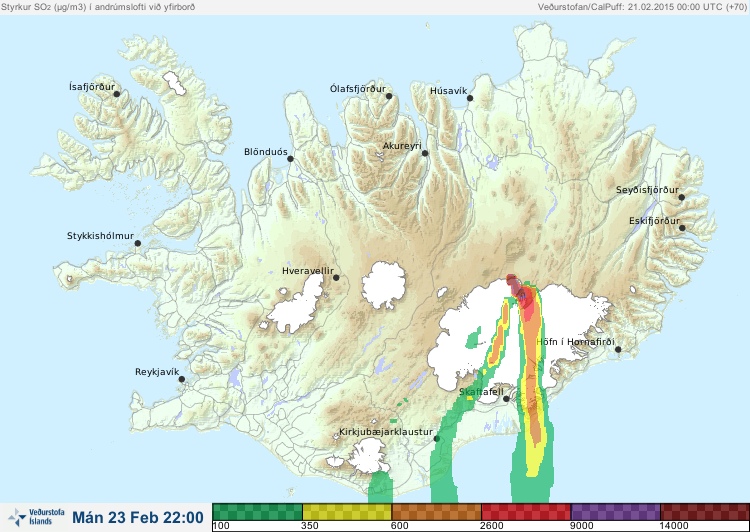The height and width of the screenshot is (532, 750).
Task: Click the Kirkjubæjarklaustur label
Action: coord(386,432)
